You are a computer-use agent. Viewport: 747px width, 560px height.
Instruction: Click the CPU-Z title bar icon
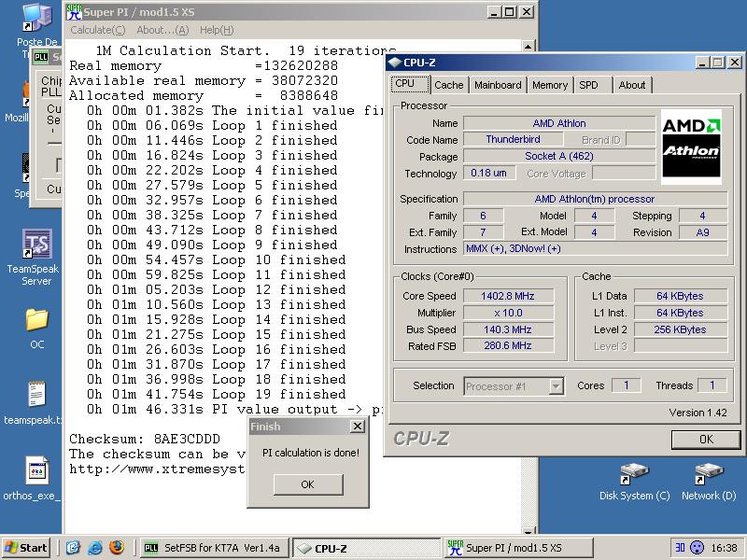click(x=394, y=63)
